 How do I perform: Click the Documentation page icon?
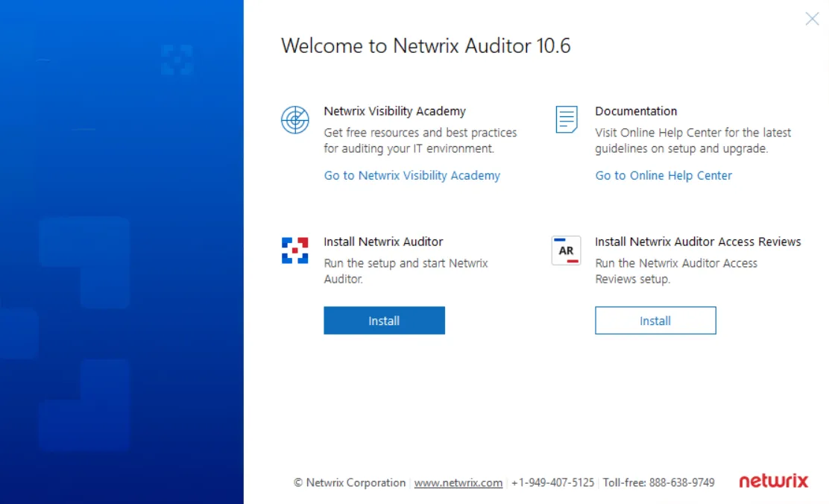(x=567, y=119)
